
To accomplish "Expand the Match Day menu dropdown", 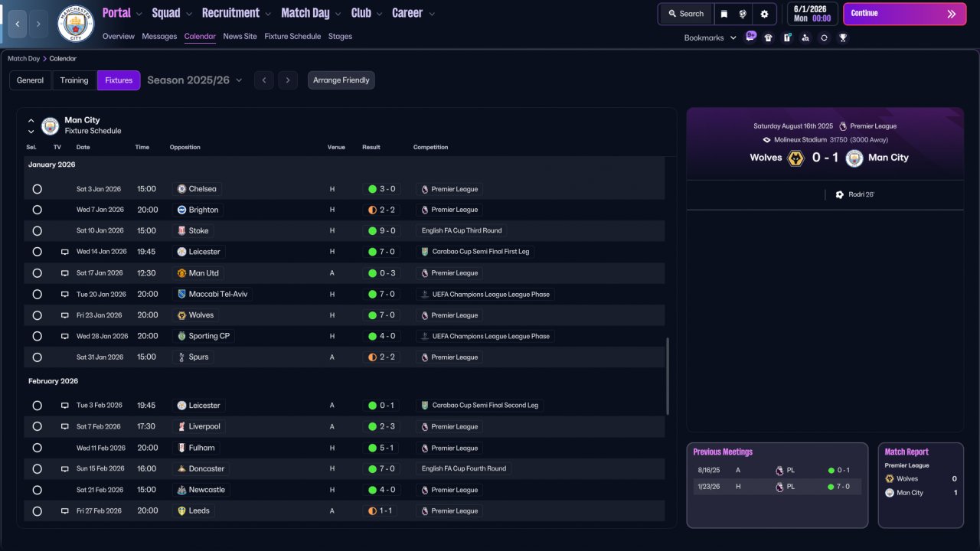I will click(338, 13).
